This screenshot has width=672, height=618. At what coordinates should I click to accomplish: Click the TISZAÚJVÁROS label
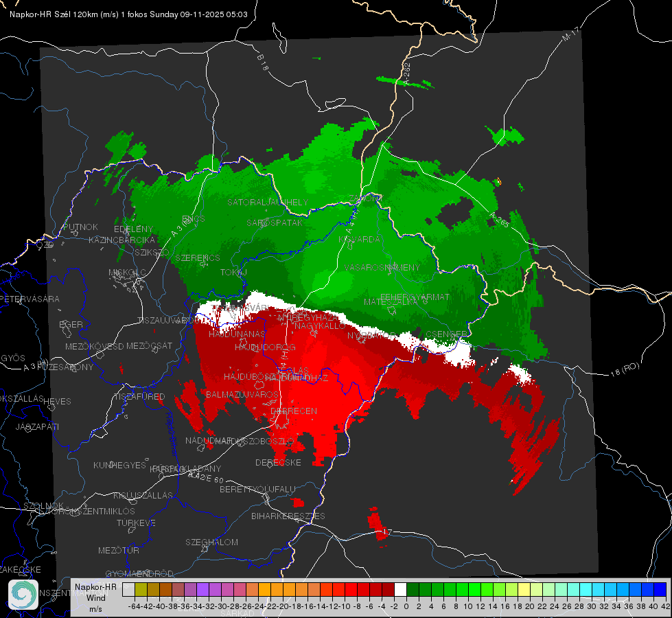tap(168, 321)
